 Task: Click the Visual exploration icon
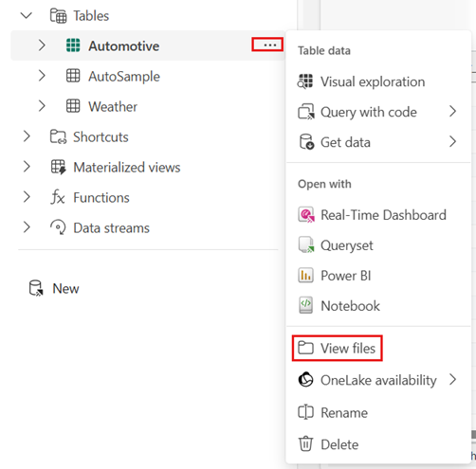click(x=305, y=81)
